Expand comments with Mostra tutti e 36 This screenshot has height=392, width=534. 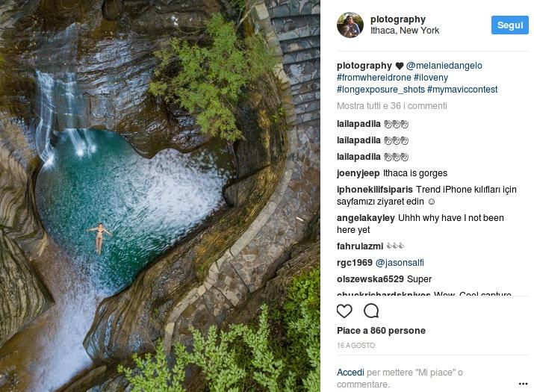[392, 106]
